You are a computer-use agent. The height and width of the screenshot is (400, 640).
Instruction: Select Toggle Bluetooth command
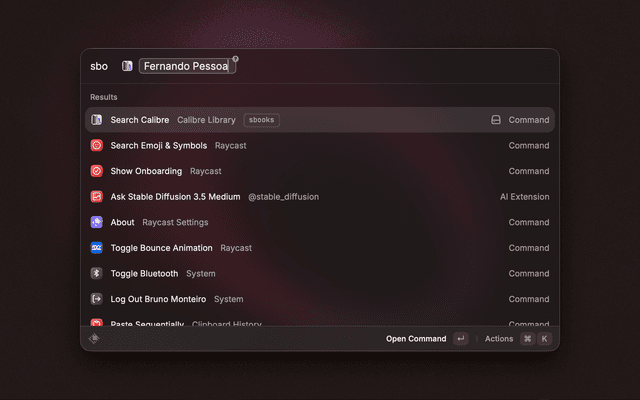coord(320,273)
